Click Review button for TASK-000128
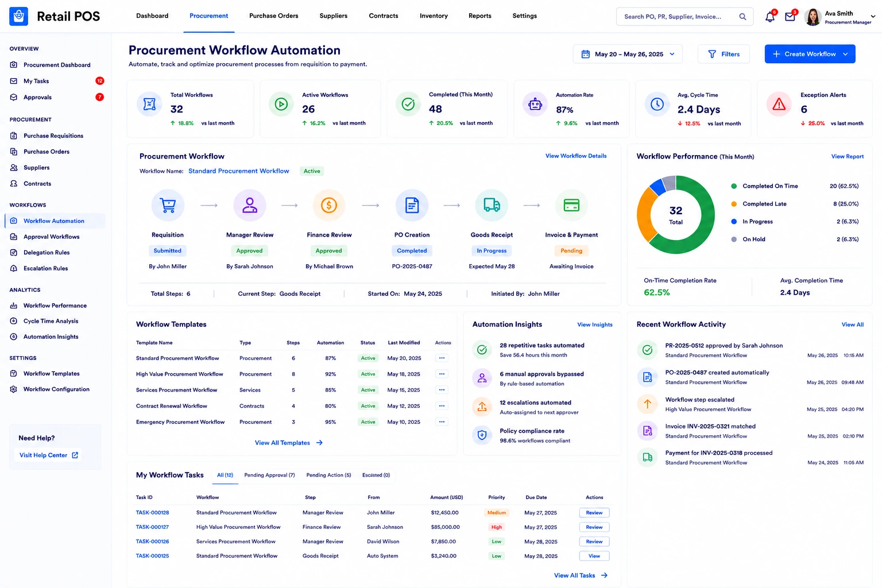Screen dimensions: 882x588 594,513
